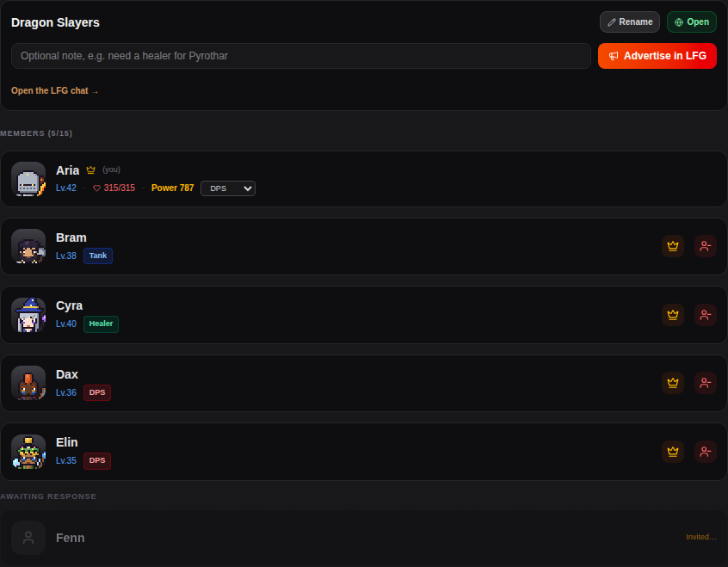This screenshot has height=567, width=728.
Task: Click Bram's Tank role badge
Action: [98, 256]
